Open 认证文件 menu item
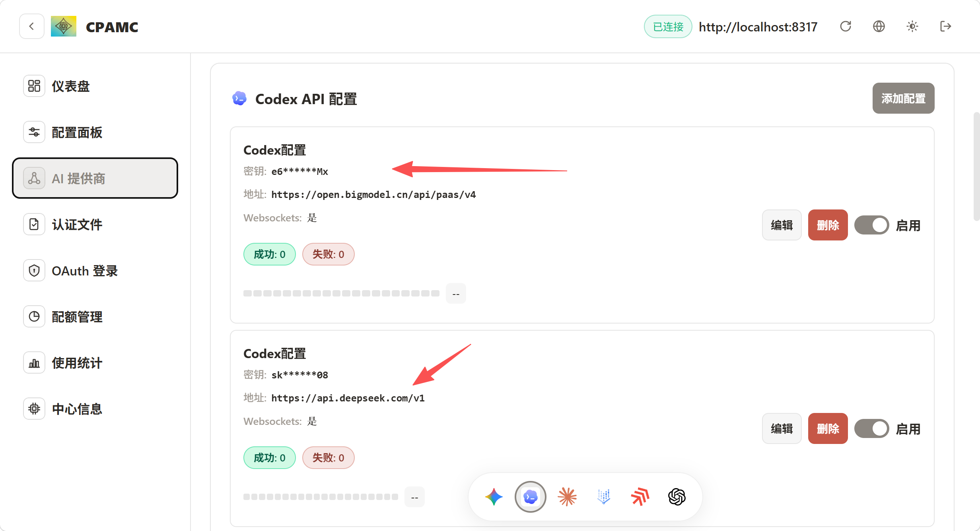 tap(95, 224)
